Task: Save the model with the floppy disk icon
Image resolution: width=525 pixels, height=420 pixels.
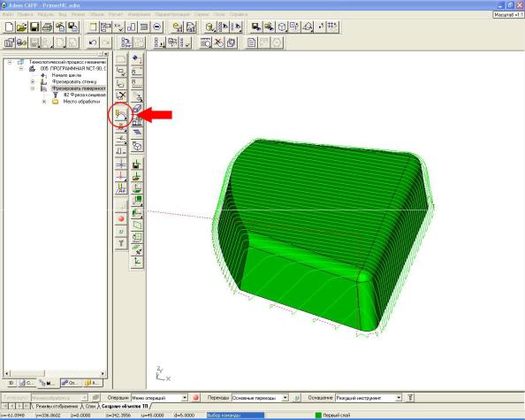Action: pyautogui.click(x=34, y=27)
